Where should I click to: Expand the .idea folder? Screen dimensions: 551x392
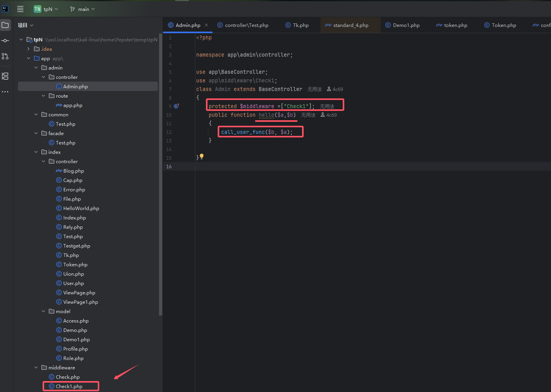[29, 49]
